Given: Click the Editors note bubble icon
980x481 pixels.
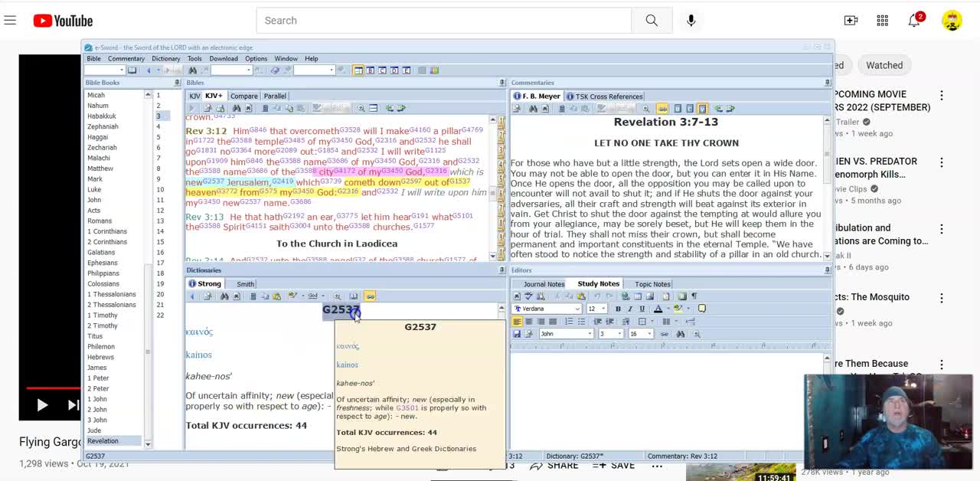Looking at the screenshot, I should click(701, 309).
